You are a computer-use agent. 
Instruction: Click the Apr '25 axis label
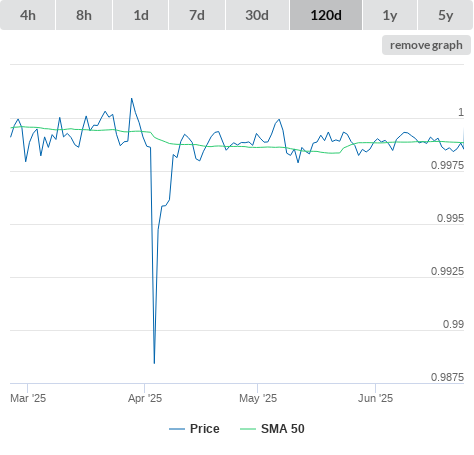click(x=145, y=398)
